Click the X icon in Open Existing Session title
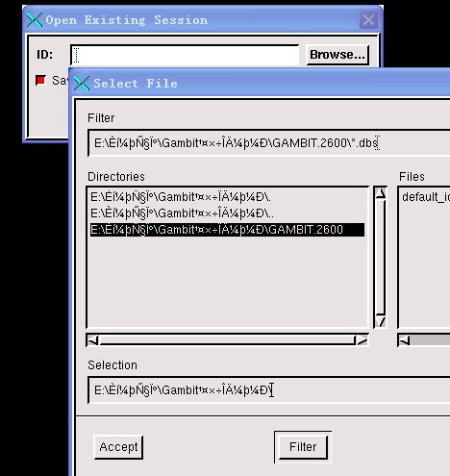This screenshot has width=450, height=476. pos(35,20)
